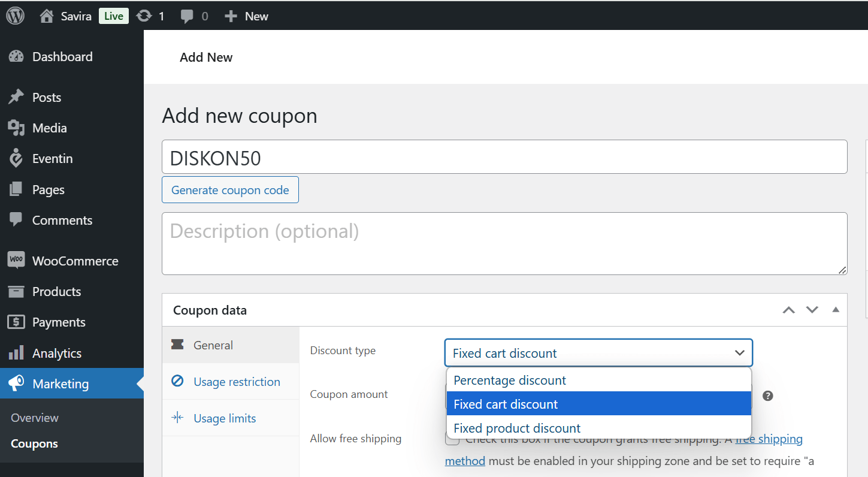This screenshot has height=477, width=868.
Task: Switch to the Usage restriction tab
Action: click(236, 382)
